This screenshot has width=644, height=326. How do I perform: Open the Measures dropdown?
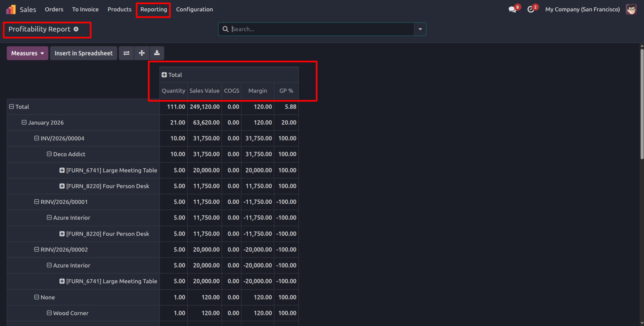point(28,53)
